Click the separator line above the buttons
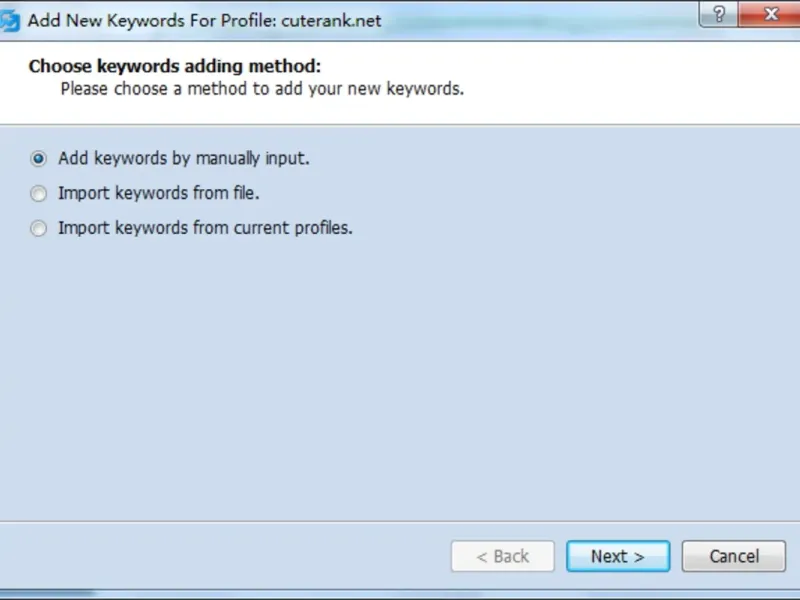The width and height of the screenshot is (800, 600). 400,520
